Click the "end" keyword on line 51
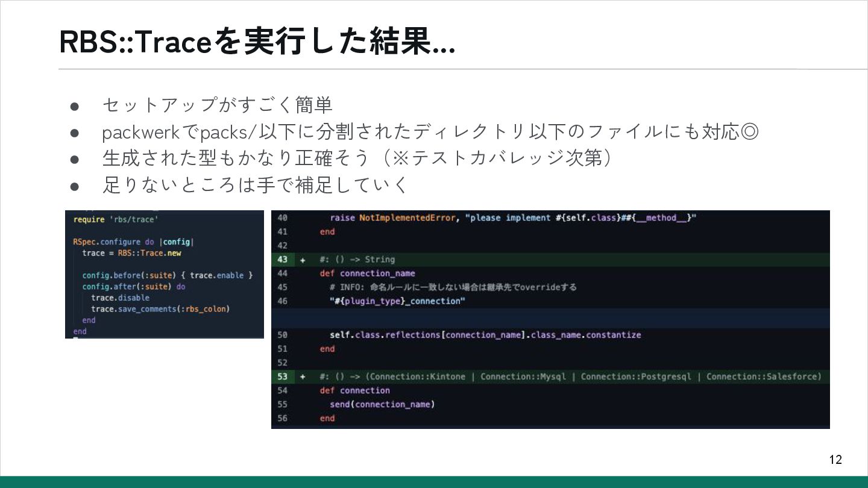This screenshot has height=488, width=868. (x=327, y=348)
